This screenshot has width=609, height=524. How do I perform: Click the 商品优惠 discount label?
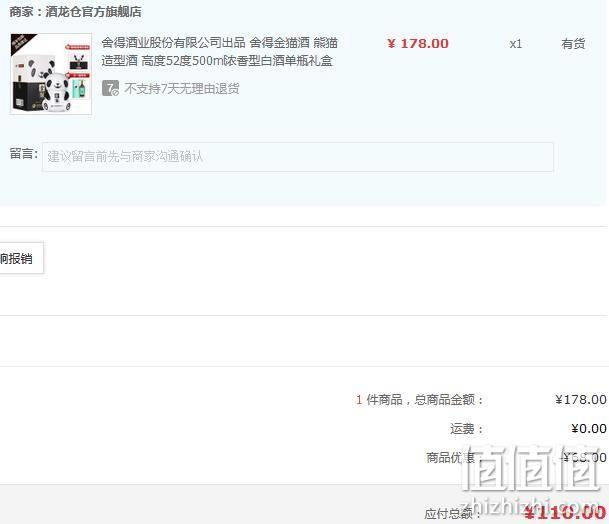(451, 458)
